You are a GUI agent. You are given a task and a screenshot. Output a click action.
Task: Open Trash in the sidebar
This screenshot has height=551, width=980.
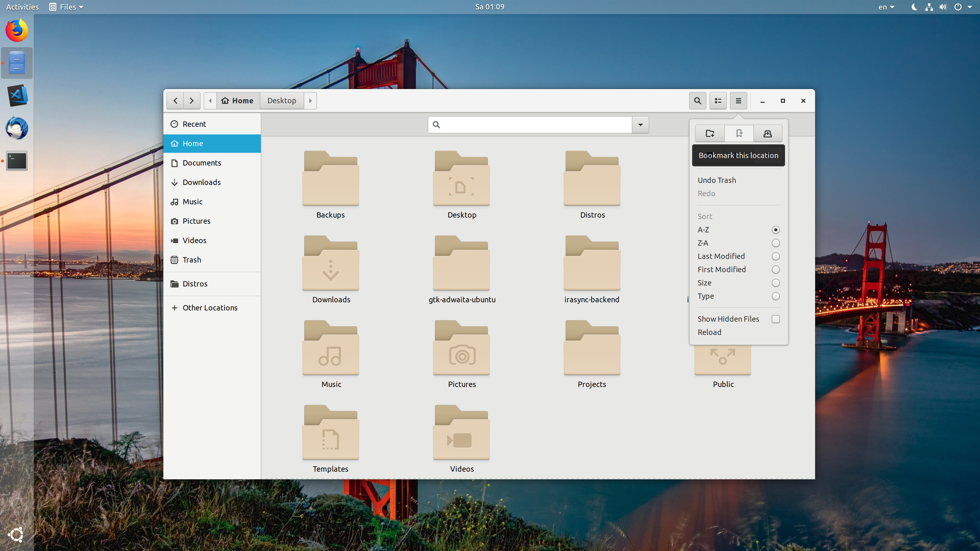(x=191, y=260)
